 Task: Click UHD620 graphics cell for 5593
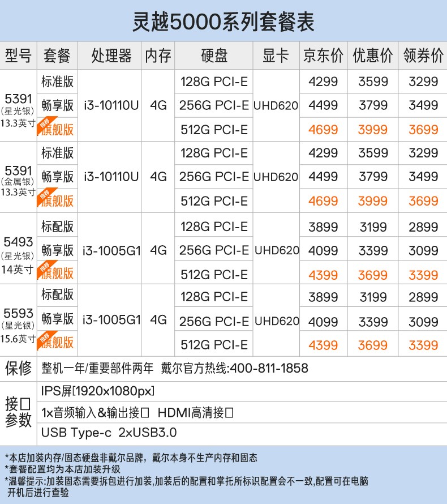click(x=277, y=321)
